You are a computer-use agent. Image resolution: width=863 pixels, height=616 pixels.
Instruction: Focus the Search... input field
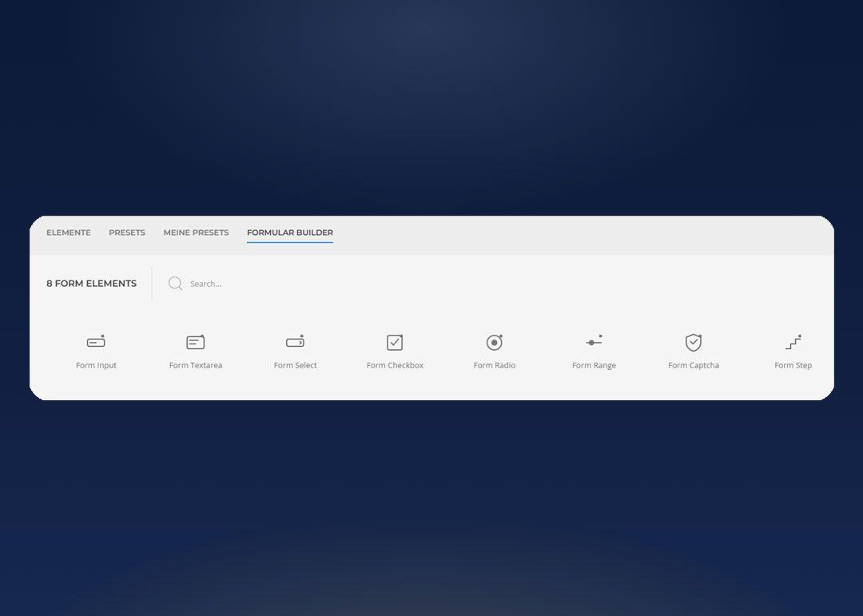tap(206, 284)
